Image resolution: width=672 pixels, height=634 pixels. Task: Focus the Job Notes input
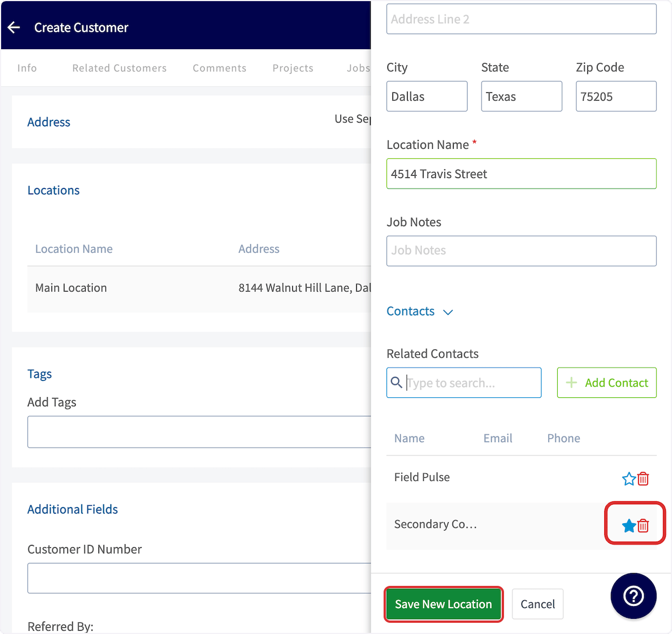[x=521, y=251]
